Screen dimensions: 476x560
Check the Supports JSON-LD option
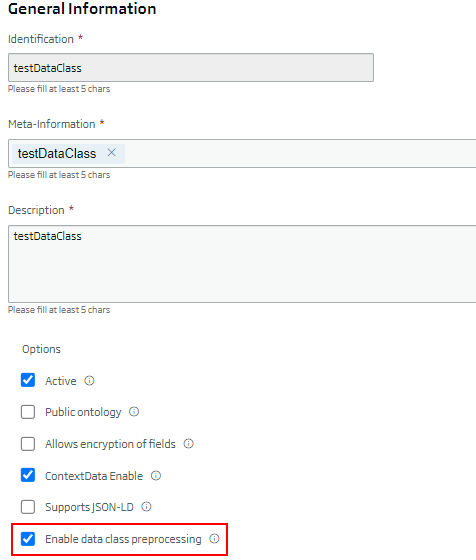click(28, 507)
